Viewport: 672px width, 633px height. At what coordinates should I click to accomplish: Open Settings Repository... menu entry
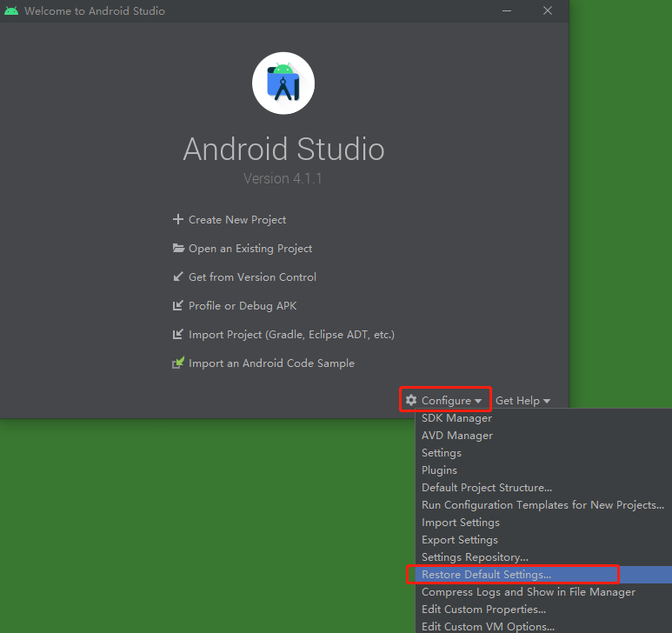[x=543, y=557]
